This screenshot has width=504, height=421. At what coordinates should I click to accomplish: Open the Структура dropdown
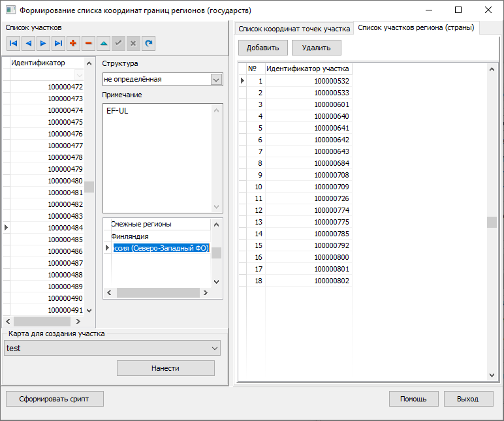coord(216,80)
